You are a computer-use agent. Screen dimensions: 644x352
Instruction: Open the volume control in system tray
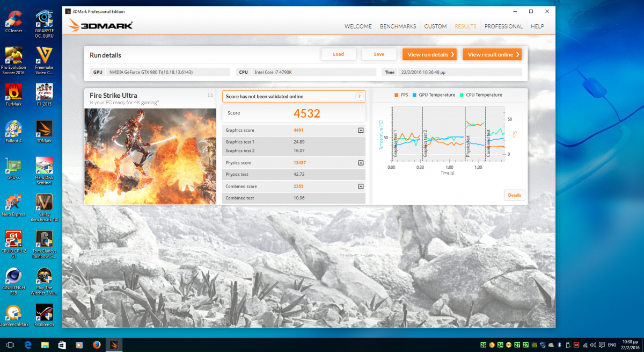click(x=593, y=344)
